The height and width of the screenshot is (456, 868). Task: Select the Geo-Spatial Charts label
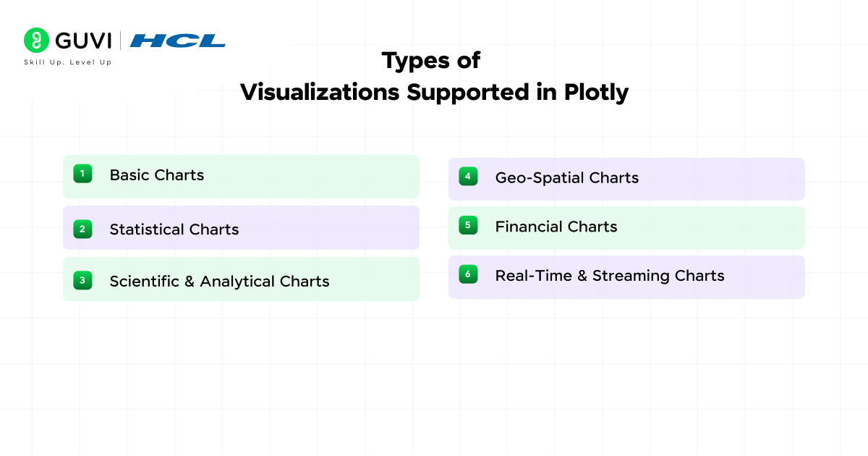pos(567,178)
